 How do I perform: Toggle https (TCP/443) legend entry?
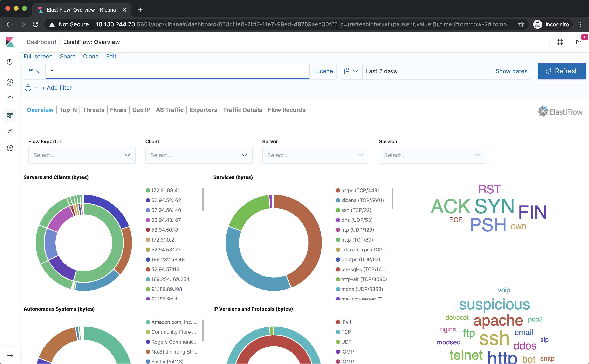tap(360, 190)
